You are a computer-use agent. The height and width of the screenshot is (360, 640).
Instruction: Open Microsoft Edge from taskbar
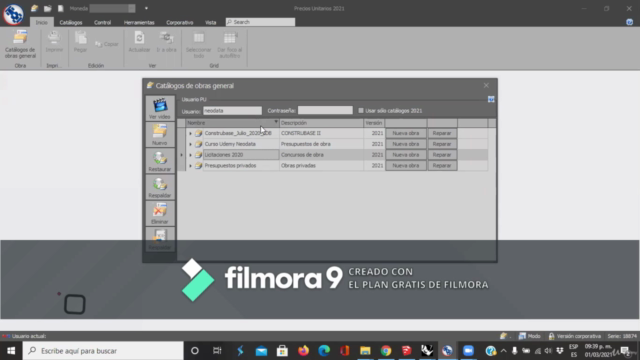(x=324, y=351)
